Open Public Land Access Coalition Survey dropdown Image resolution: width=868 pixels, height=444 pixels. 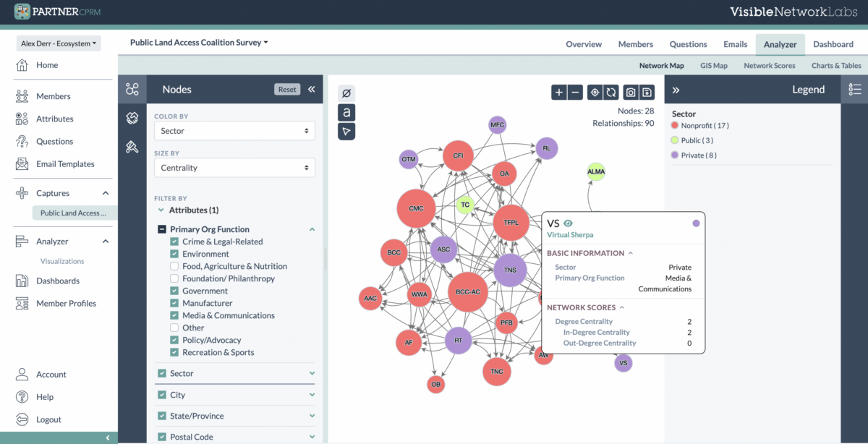click(x=199, y=43)
